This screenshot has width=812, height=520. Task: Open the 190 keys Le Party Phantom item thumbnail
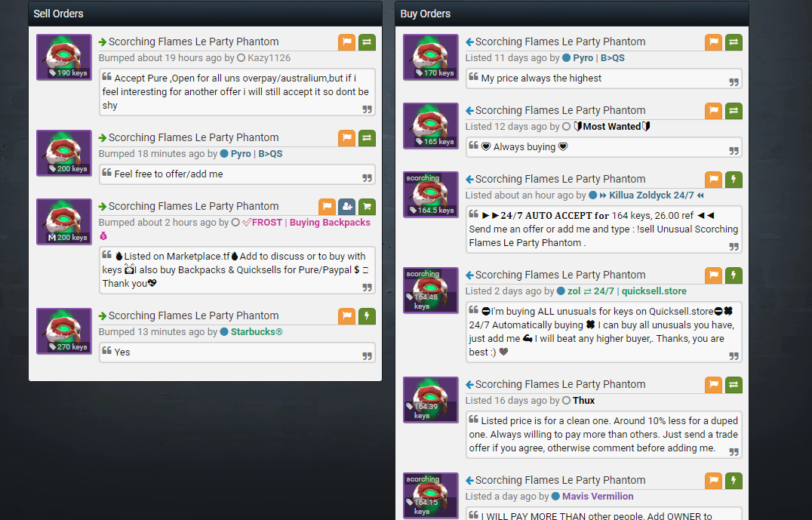point(63,57)
